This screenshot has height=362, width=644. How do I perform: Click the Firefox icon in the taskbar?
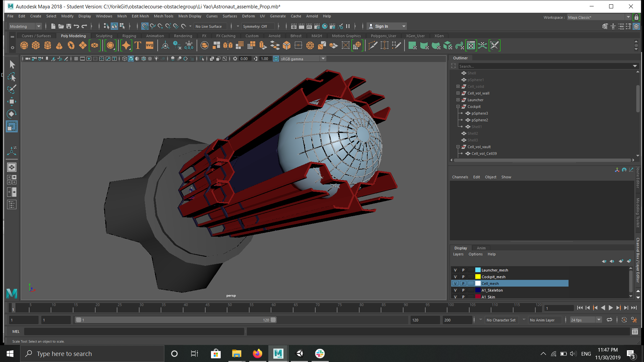click(257, 354)
